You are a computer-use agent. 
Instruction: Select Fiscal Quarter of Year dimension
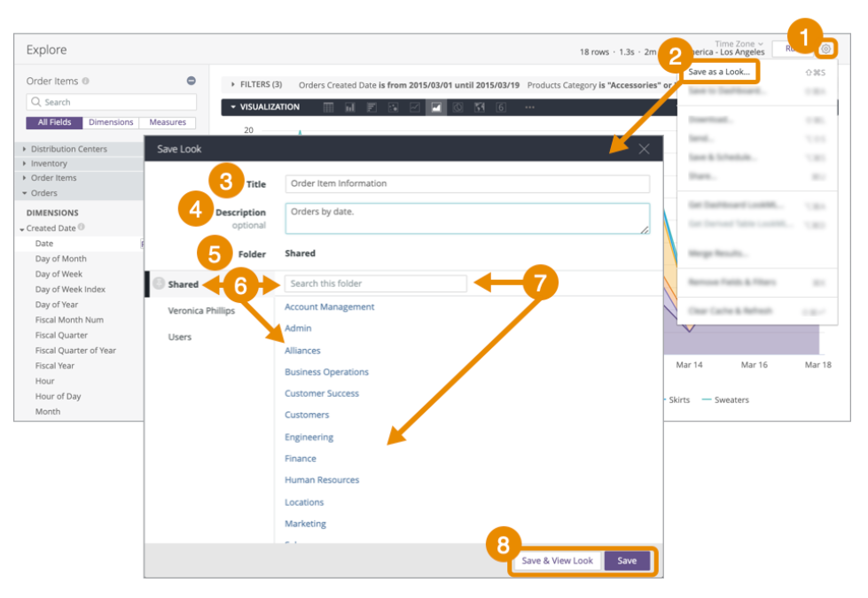(76, 350)
